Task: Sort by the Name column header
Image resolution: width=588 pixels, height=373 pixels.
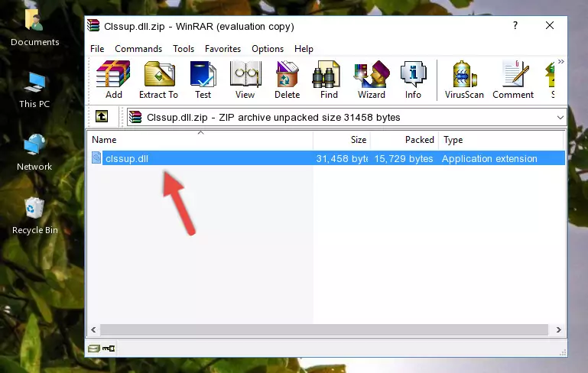Action: click(x=200, y=140)
